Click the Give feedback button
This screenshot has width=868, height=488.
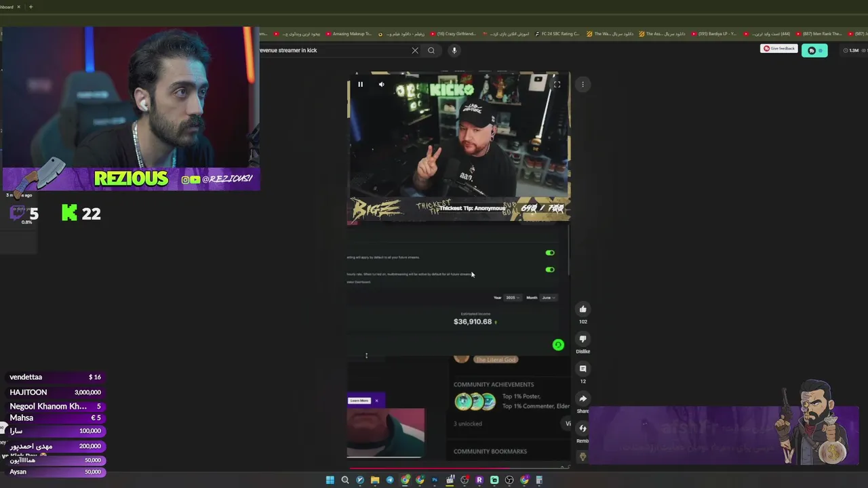click(779, 49)
